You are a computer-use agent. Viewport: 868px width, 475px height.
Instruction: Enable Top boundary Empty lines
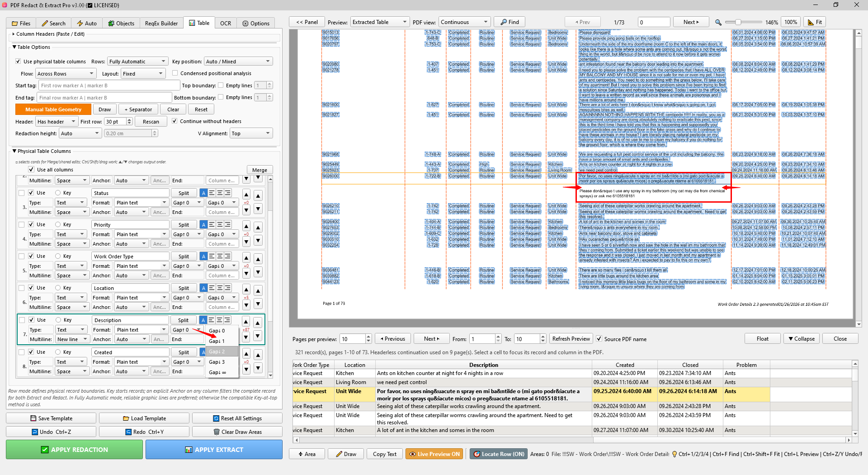pos(221,85)
